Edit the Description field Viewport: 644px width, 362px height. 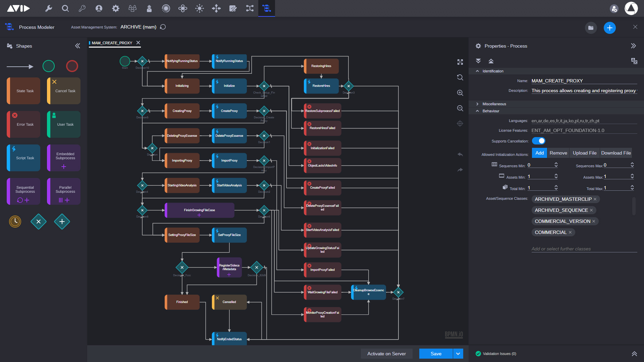point(584,90)
